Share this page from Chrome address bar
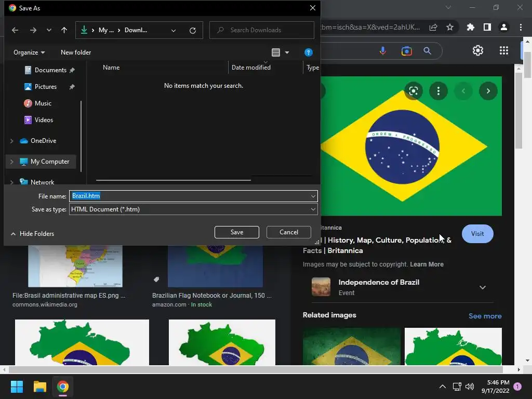Screen dimensions: 532x399 (x=433, y=27)
